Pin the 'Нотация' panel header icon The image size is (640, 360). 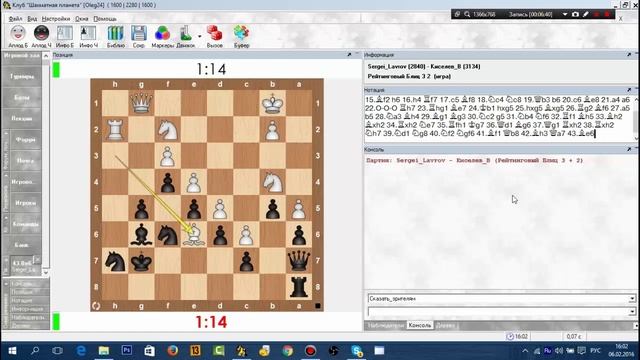click(x=629, y=90)
